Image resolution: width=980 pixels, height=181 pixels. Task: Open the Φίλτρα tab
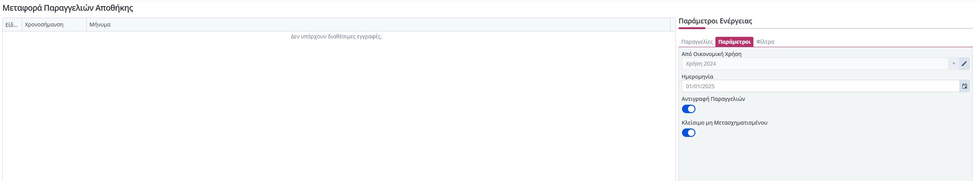pos(765,42)
